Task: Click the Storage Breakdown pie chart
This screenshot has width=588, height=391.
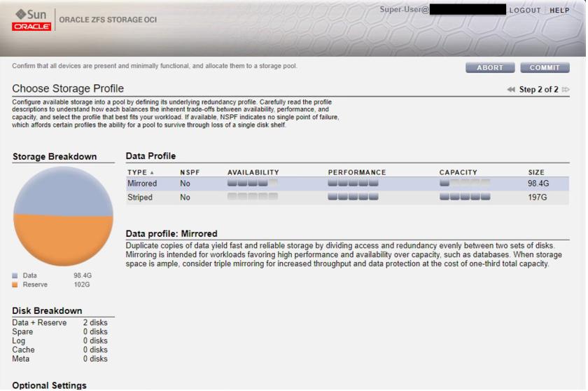Action: point(64,217)
